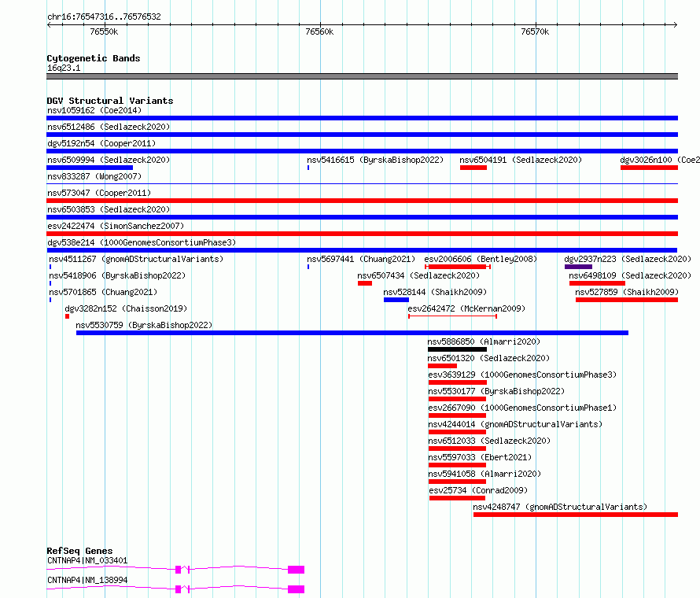
Task: Click the chr16:76547316..76576532 coordinate label
Action: (x=104, y=17)
